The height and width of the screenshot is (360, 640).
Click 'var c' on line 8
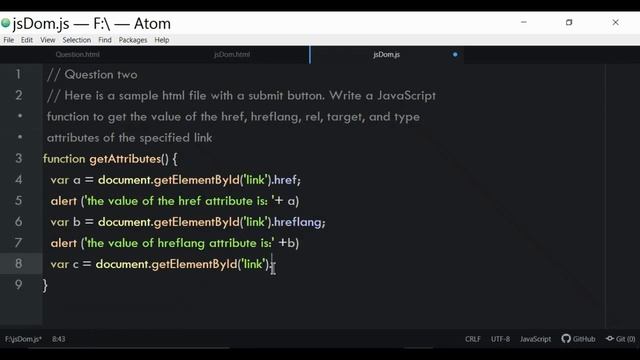64,264
